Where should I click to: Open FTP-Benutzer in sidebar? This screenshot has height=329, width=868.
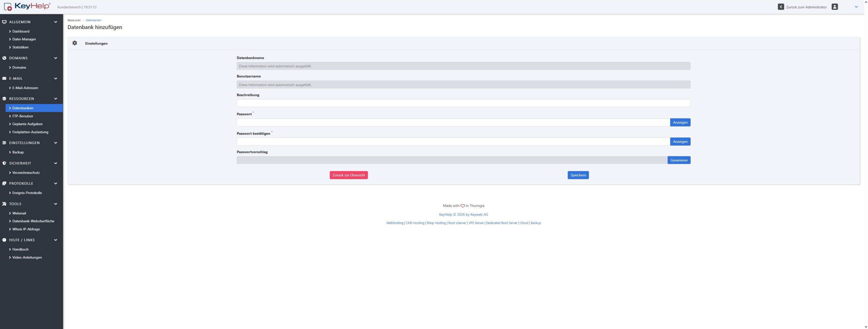coord(23,116)
